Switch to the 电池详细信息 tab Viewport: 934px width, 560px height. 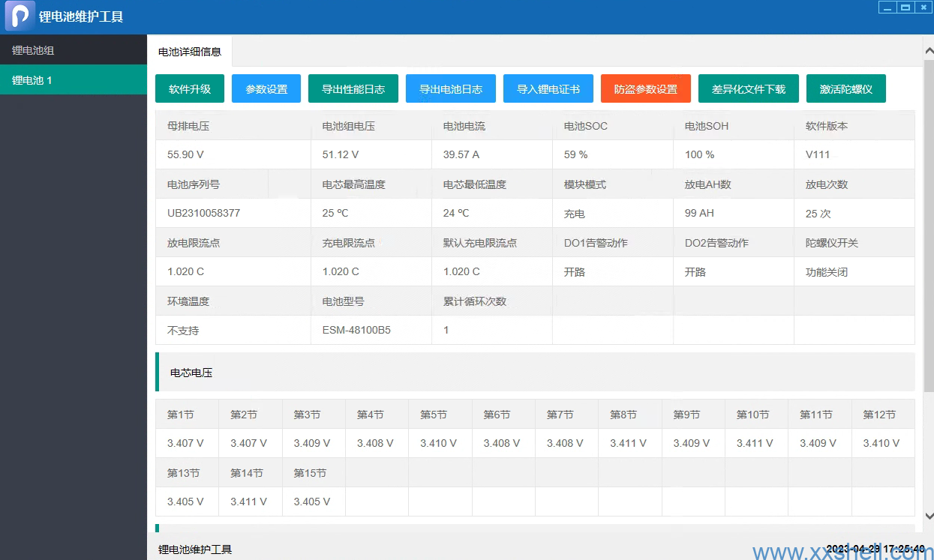coord(190,52)
